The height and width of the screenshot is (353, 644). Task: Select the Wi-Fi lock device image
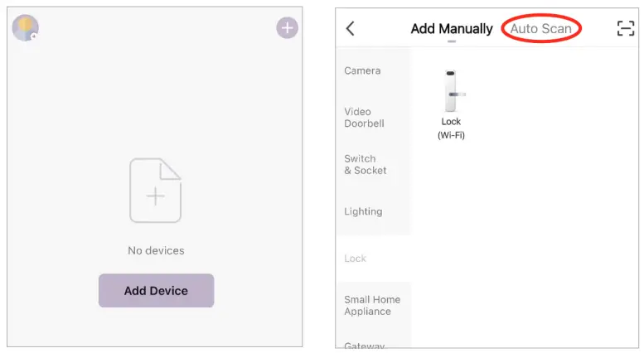coord(451,90)
